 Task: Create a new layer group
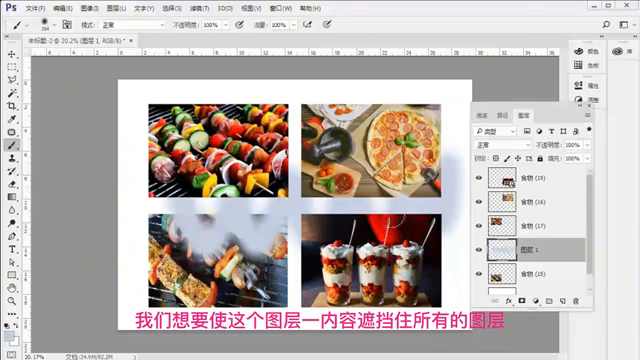549,301
